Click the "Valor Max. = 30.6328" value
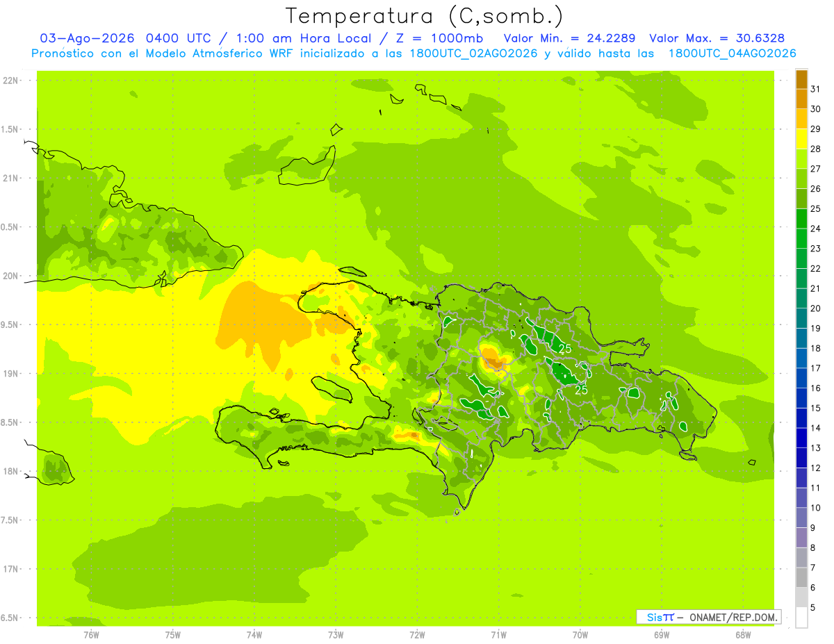834x644 pixels. point(718,38)
